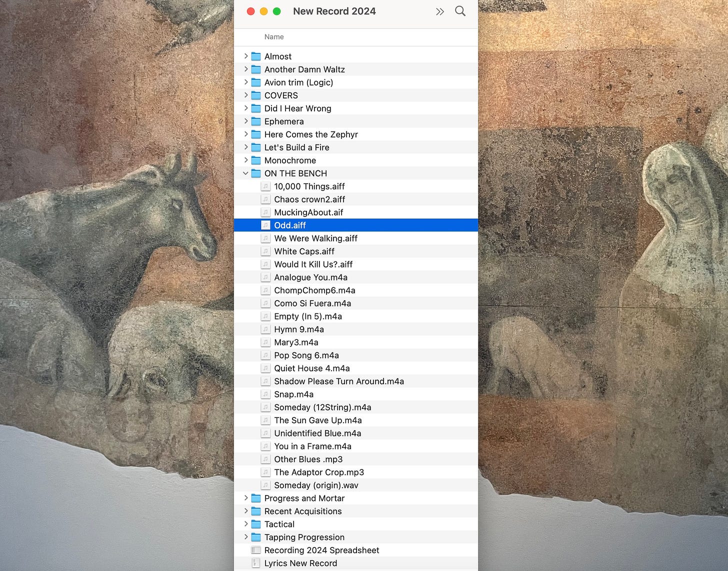Viewport: 728px width, 571px height.
Task: Collapse the ON THE BENCH folder
Action: pos(245,173)
